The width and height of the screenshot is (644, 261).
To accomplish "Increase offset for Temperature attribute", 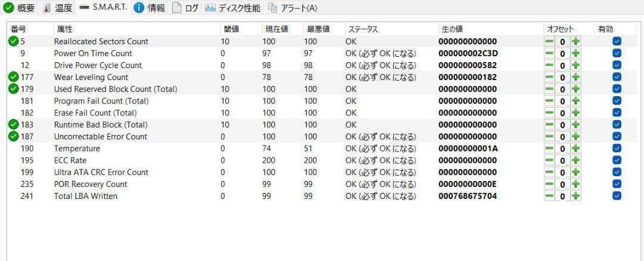I will click(x=576, y=148).
